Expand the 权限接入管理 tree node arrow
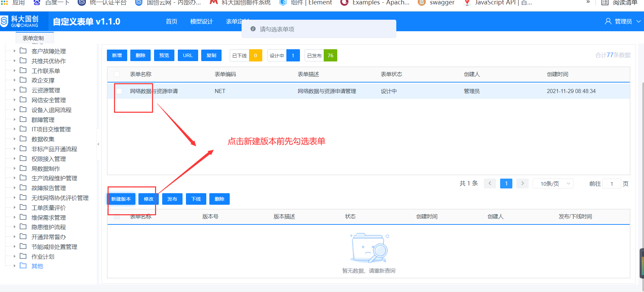The image size is (644, 292). (14, 159)
